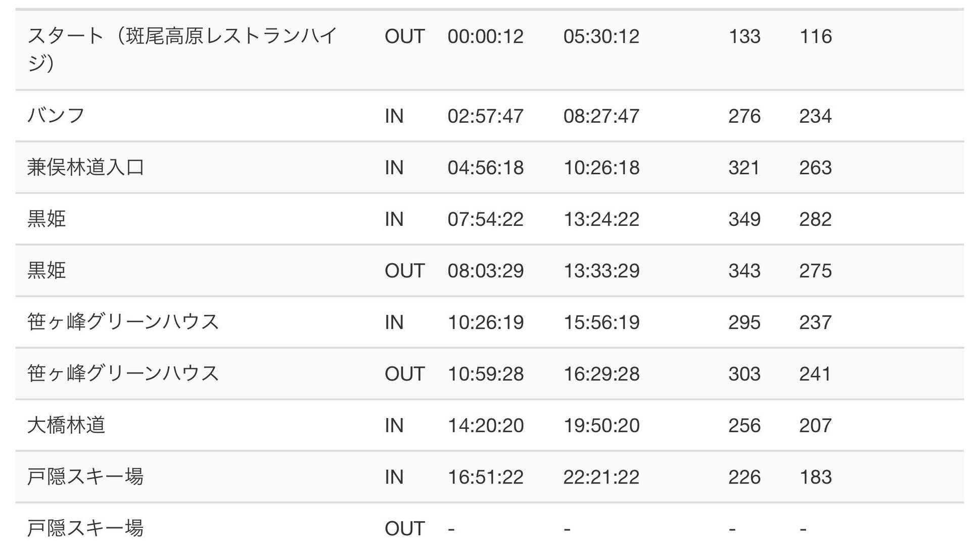Click the clock time 13:33:29
Image resolution: width=980 pixels, height=545 pixels.
(x=601, y=271)
